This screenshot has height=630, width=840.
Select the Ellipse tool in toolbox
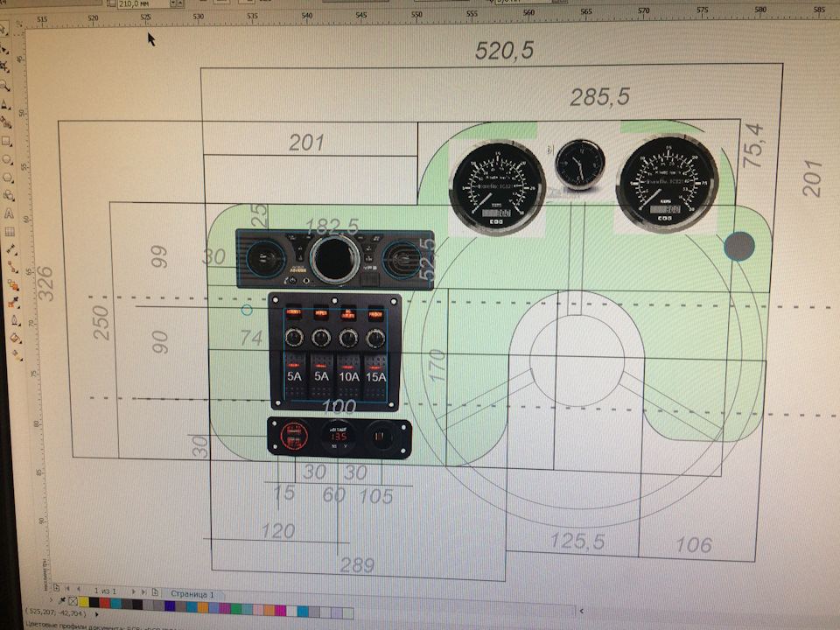(x=8, y=159)
